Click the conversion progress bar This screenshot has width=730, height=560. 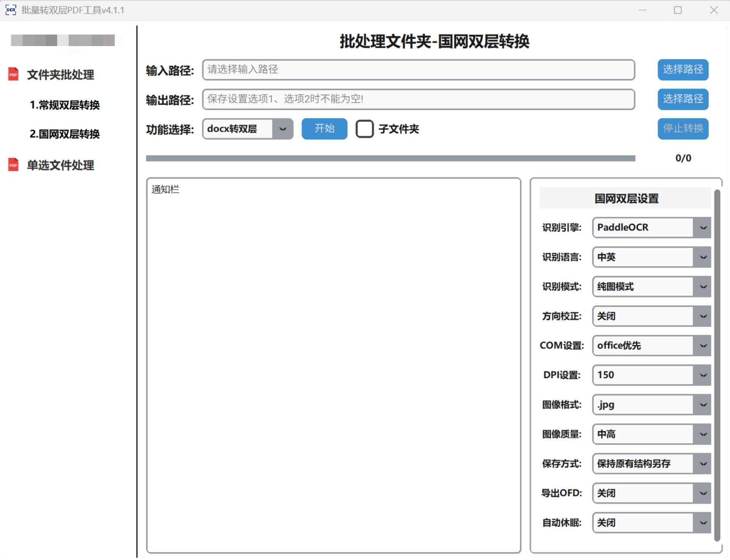[391, 158]
